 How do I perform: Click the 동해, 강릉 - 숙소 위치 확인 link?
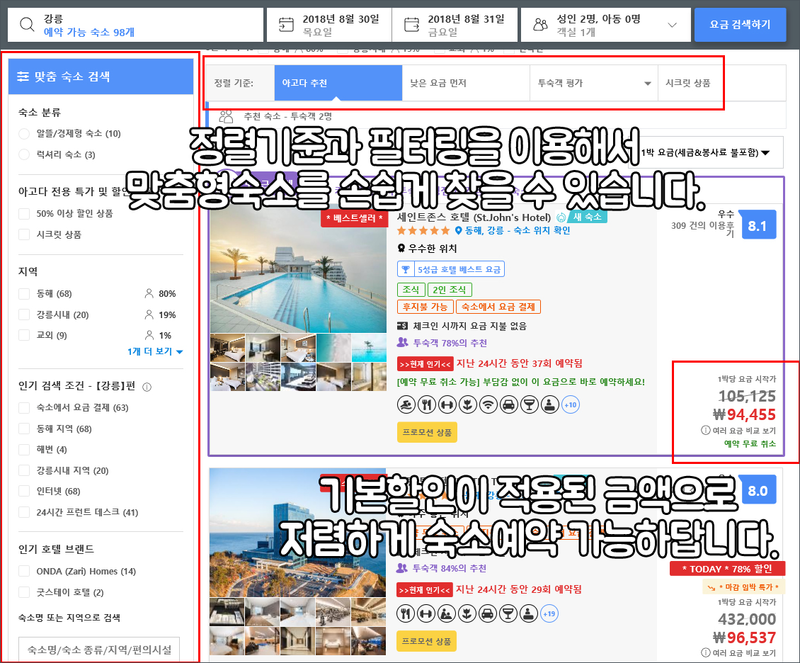[x=513, y=230]
